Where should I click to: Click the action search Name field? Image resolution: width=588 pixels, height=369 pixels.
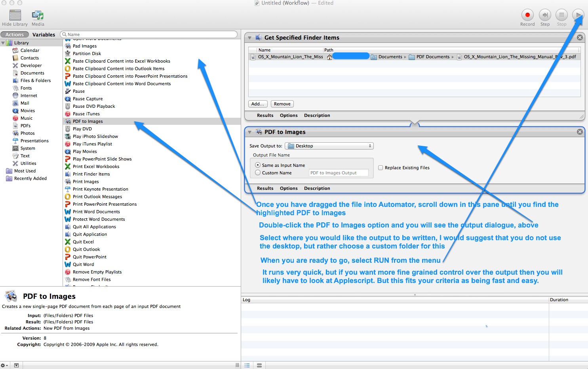tap(149, 34)
